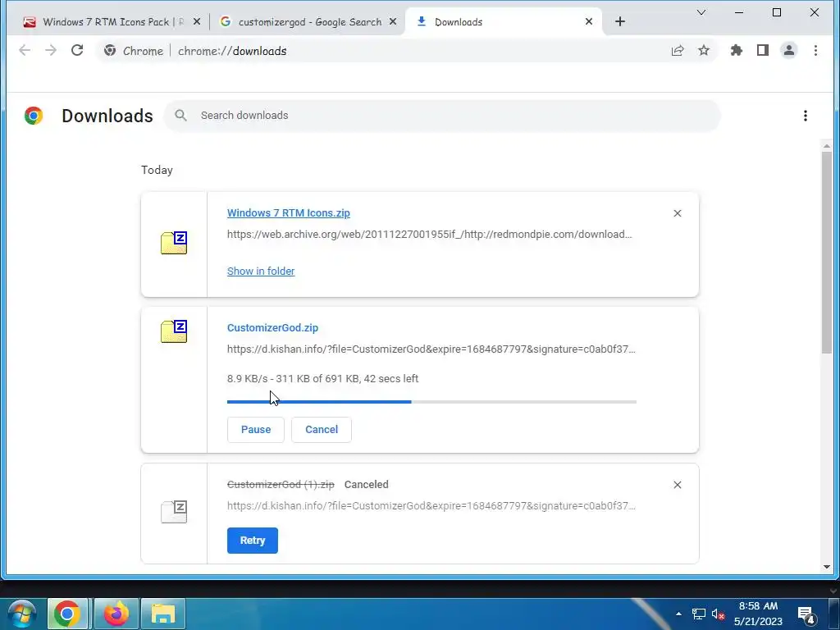Image resolution: width=840 pixels, height=630 pixels.
Task: Open Chrome's three-dot main menu
Action: (815, 50)
